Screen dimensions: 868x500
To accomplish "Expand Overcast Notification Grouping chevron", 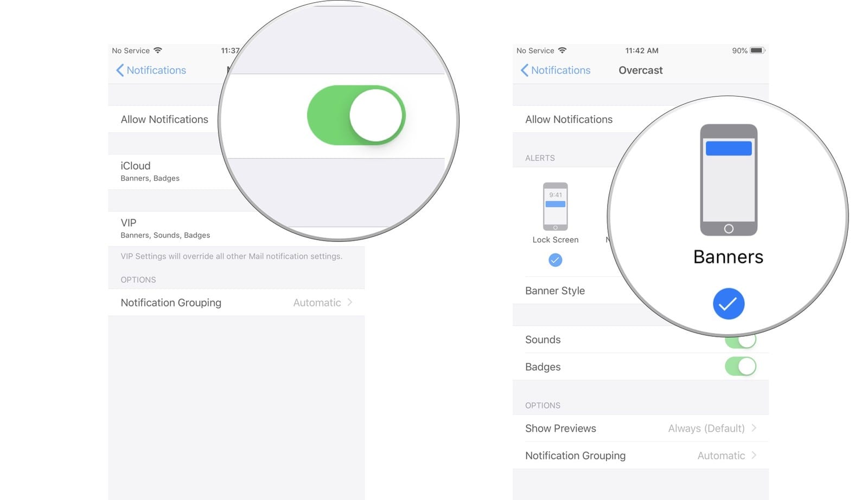I will point(754,456).
